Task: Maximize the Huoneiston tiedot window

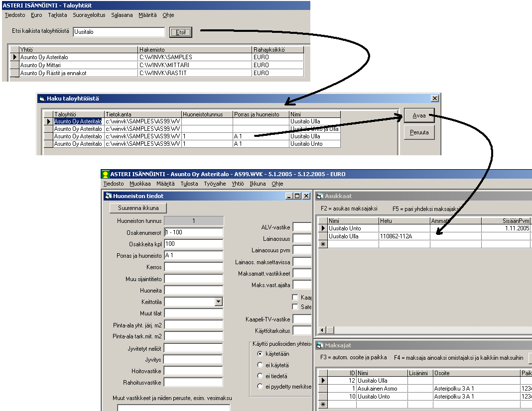Action: (x=297, y=196)
